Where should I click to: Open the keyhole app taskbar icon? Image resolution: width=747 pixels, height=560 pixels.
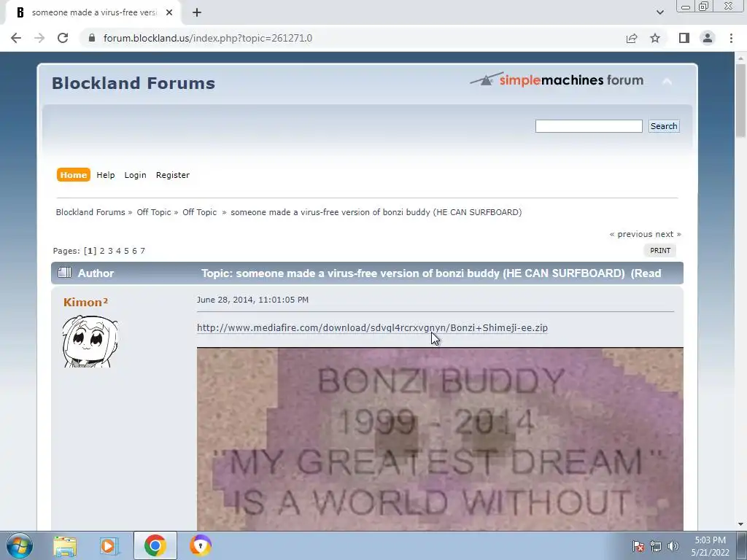[x=200, y=545]
